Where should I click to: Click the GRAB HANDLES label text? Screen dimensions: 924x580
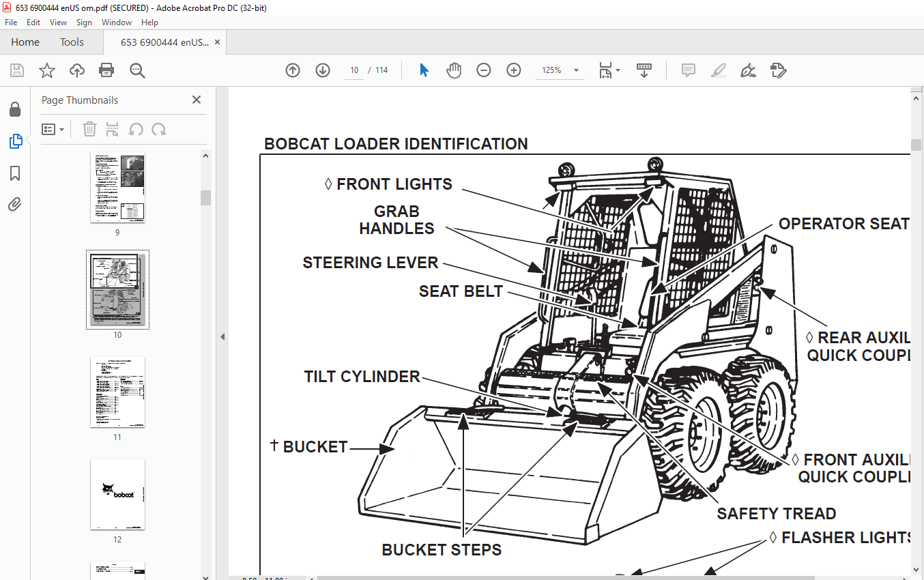pos(396,220)
